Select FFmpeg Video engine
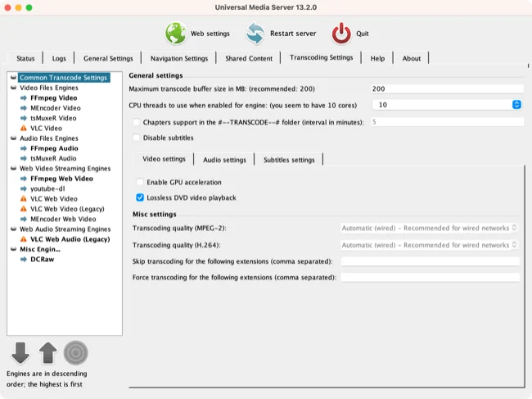Screen dimensions: 532x399 pyautogui.click(x=53, y=98)
